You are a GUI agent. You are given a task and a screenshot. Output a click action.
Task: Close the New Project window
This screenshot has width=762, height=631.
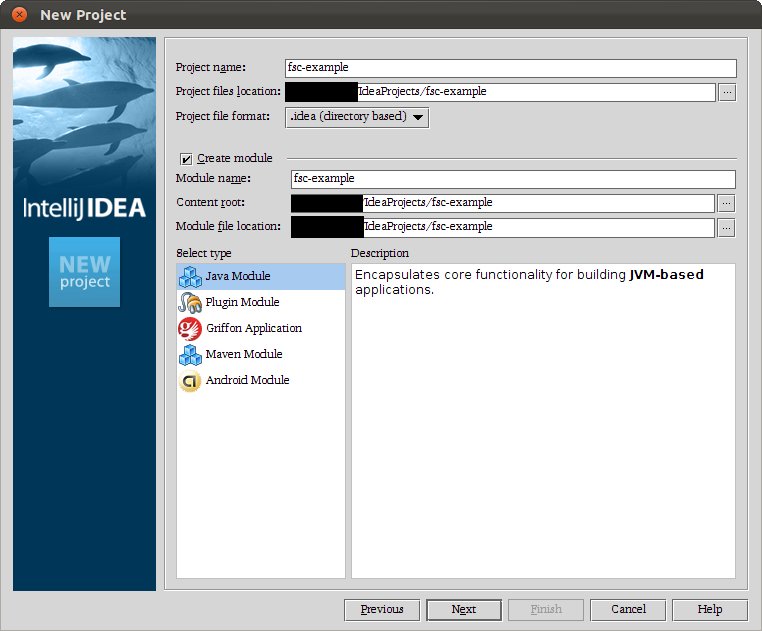19,15
